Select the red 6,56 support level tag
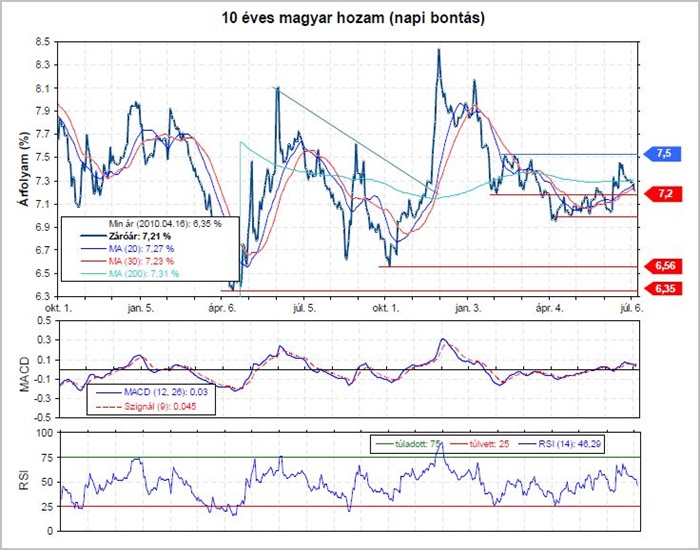This screenshot has width=700, height=550. pyautogui.click(x=663, y=266)
